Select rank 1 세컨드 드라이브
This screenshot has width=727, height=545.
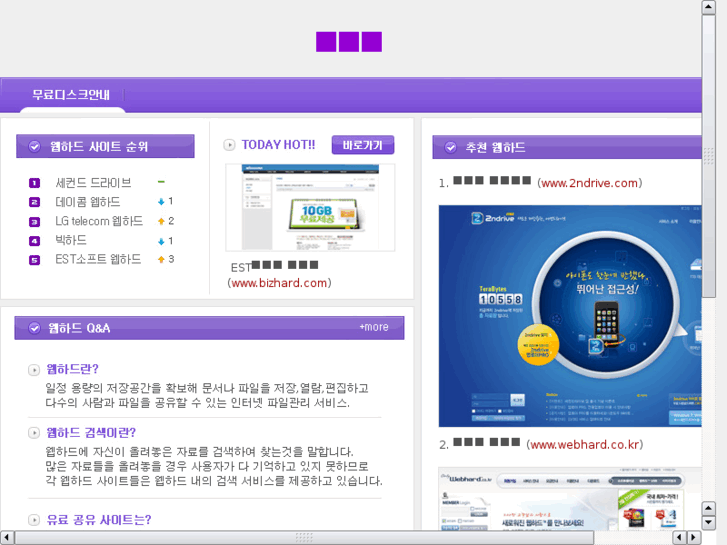coord(93,183)
